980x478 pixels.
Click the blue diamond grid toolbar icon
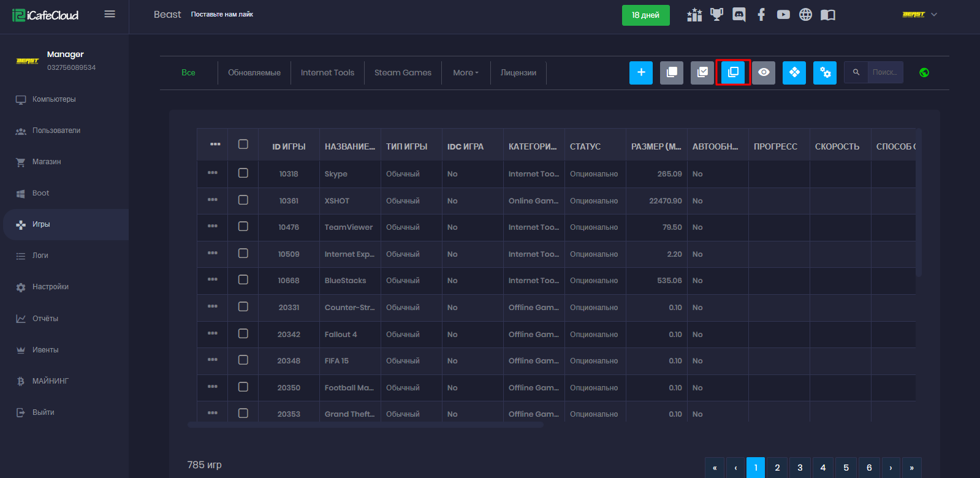click(794, 72)
